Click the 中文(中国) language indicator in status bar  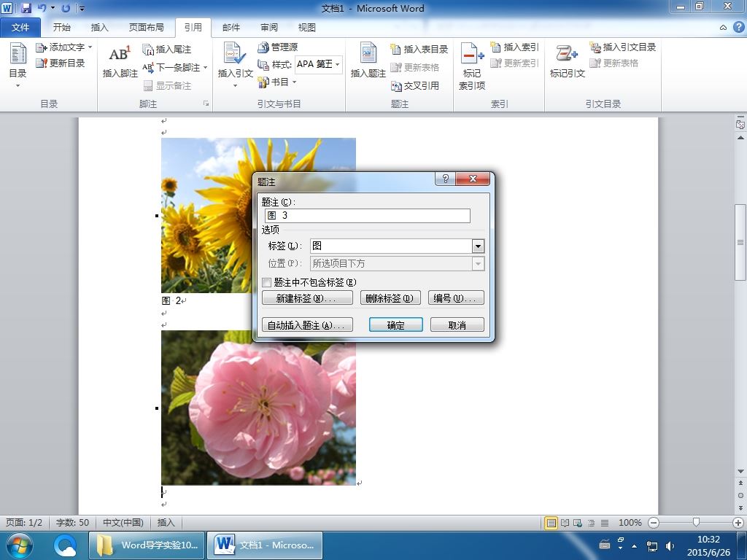click(x=123, y=522)
